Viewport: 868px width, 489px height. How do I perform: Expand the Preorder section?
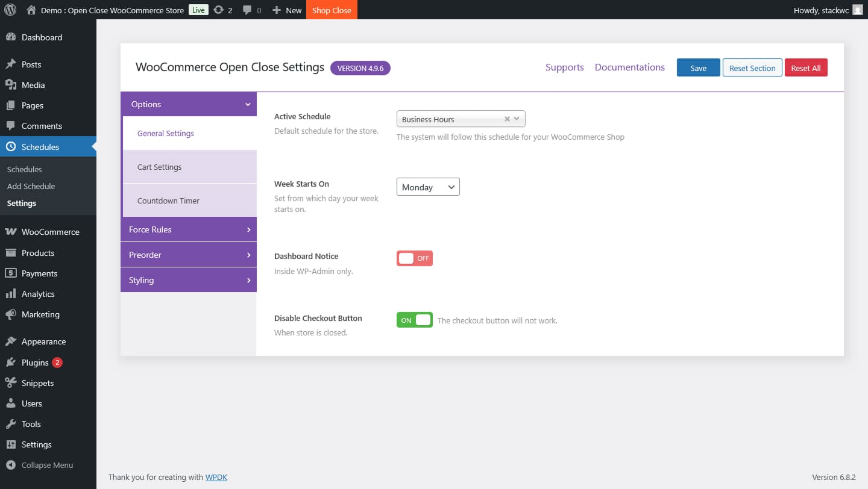click(189, 255)
